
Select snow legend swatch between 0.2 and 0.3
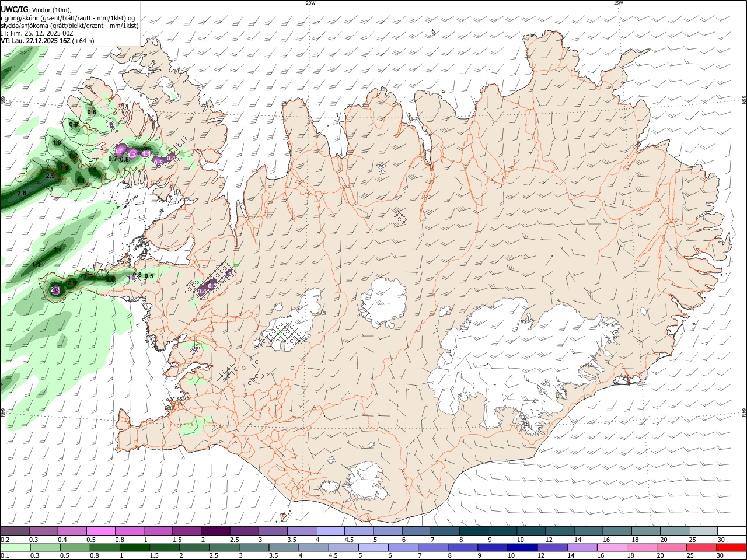pos(15,531)
